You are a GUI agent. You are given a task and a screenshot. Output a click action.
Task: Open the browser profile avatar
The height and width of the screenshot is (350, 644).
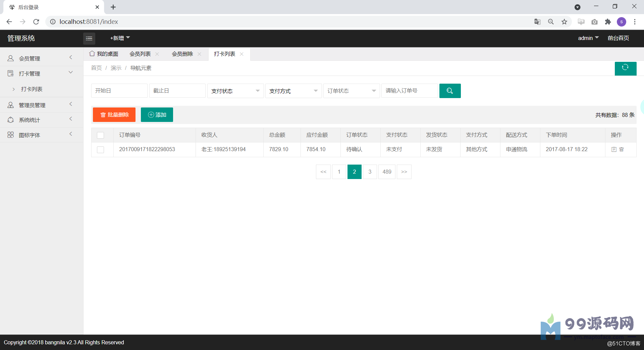pos(621,21)
